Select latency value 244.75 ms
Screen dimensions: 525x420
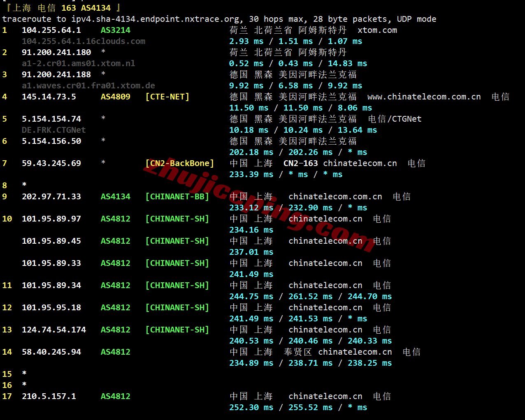[251, 297]
